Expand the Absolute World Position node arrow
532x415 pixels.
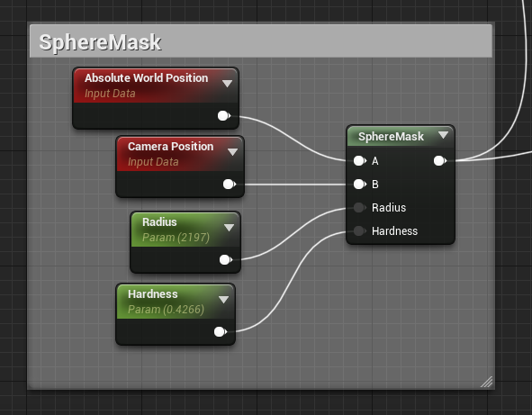click(x=227, y=84)
